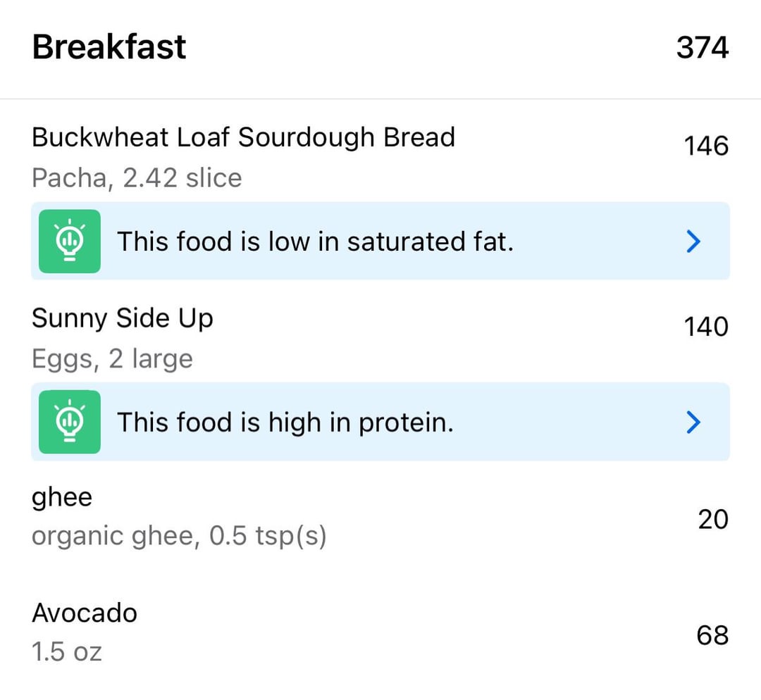The image size is (761, 700).
Task: Select 'Pacha, 2.42 slice' serving text
Action: [x=137, y=177]
